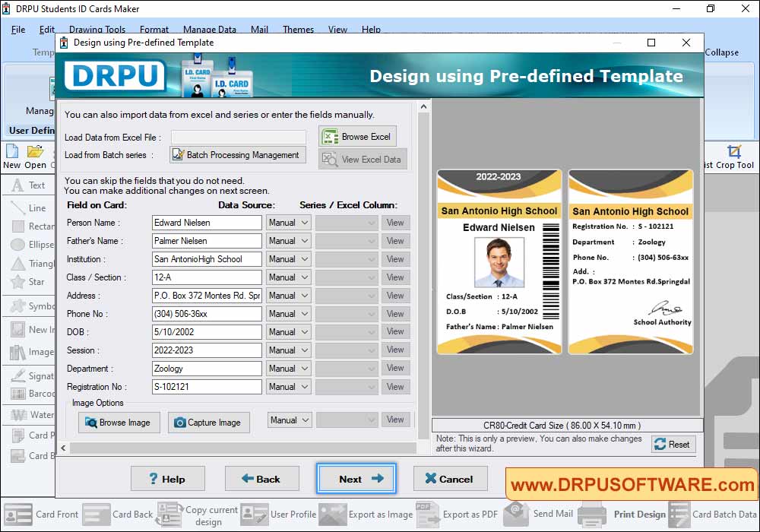Open the Institution data source dropdown
Image resolution: width=760 pixels, height=532 pixels.
coord(288,259)
